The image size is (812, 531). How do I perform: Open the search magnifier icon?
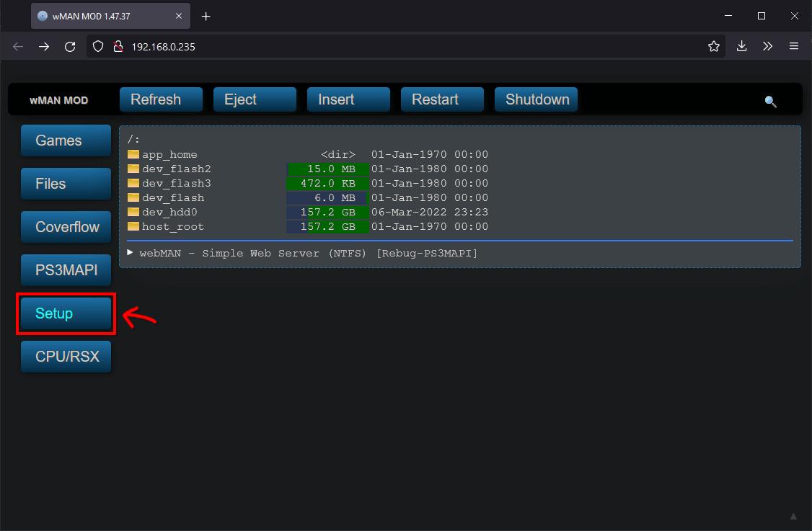point(770,102)
